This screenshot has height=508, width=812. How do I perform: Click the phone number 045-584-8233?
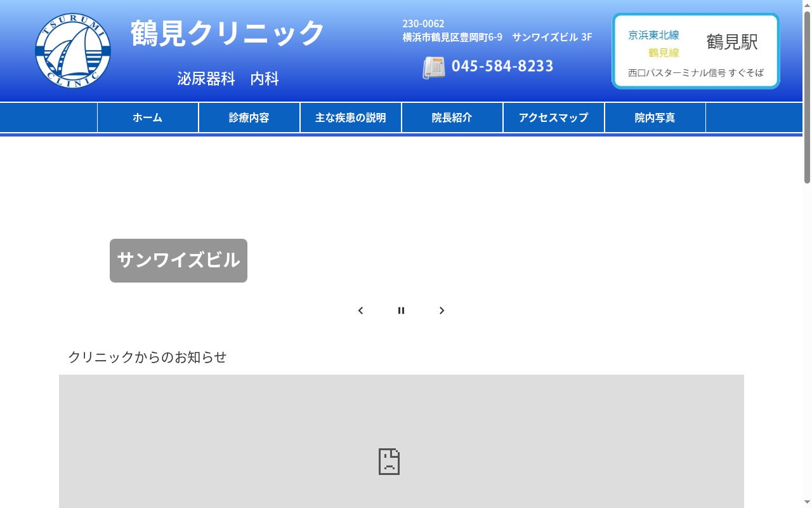point(502,66)
